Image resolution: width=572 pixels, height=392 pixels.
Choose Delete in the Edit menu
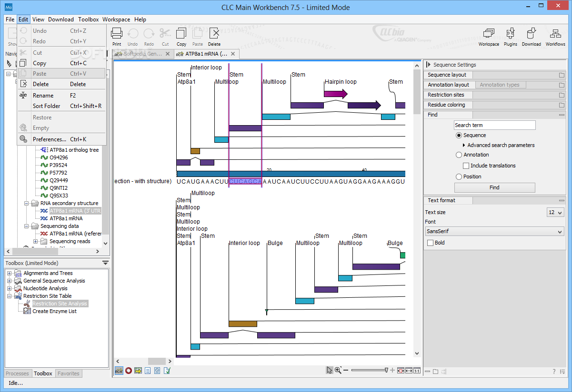click(x=61, y=84)
